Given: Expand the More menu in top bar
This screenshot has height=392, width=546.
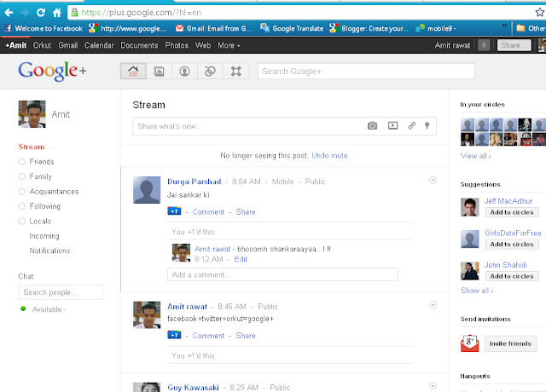Looking at the screenshot, I should click(229, 45).
